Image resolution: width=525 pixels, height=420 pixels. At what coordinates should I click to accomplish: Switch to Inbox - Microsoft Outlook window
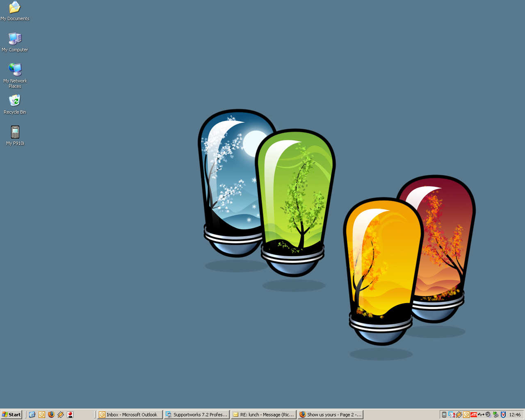tap(130, 415)
